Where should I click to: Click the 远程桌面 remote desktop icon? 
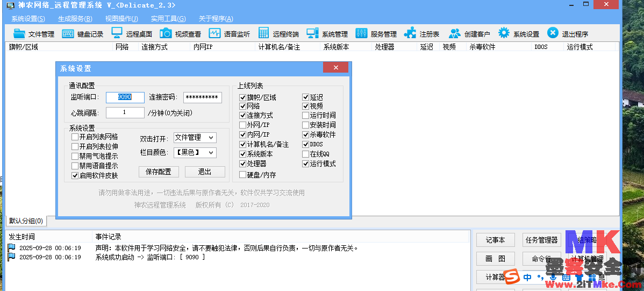tap(117, 33)
